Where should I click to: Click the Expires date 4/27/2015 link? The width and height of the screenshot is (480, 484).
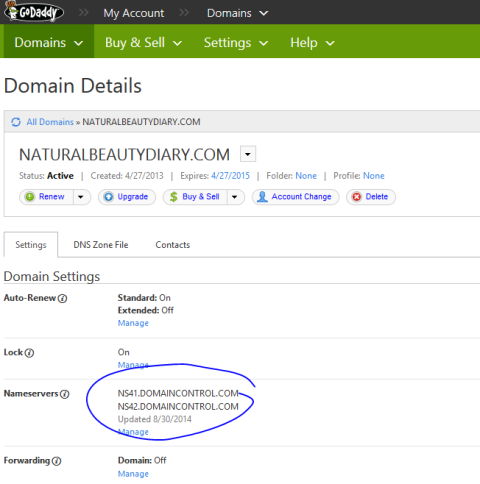coord(230,176)
